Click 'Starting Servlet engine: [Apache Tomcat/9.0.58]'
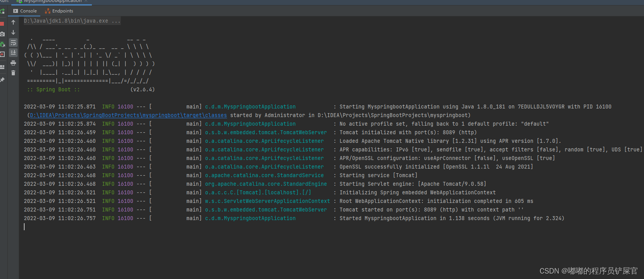Screen dimensions: 644x279 click(413, 184)
